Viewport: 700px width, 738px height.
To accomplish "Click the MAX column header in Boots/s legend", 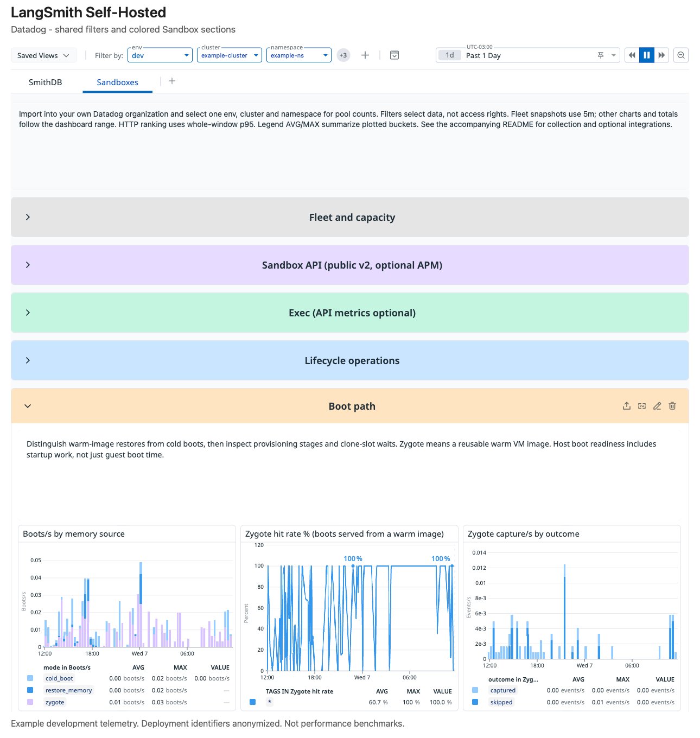I will [180, 667].
